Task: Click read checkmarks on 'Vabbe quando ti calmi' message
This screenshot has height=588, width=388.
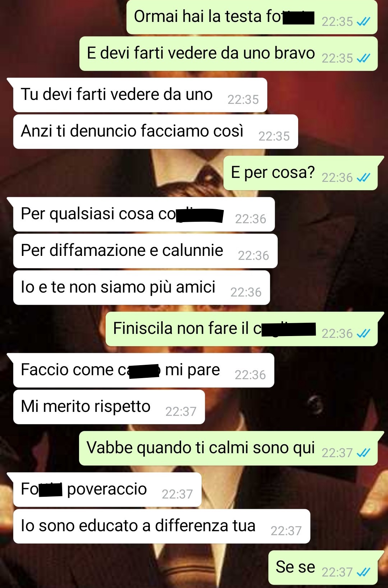Action: 364,453
